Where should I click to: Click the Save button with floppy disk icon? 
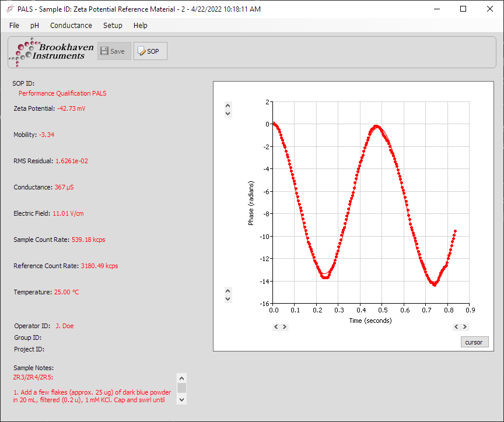pyautogui.click(x=114, y=51)
